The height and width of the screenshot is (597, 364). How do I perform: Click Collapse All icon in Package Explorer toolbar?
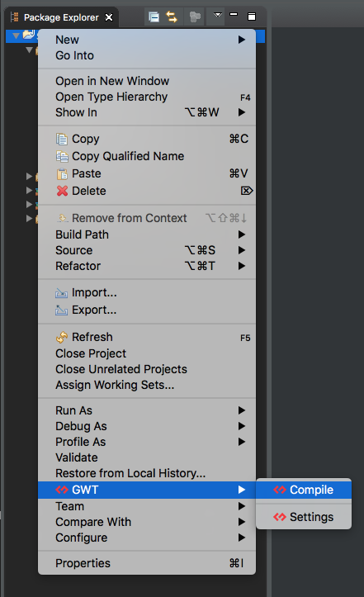click(154, 17)
